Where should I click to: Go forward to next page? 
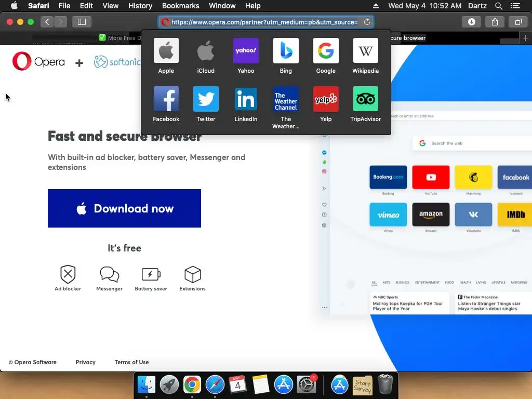click(x=60, y=22)
